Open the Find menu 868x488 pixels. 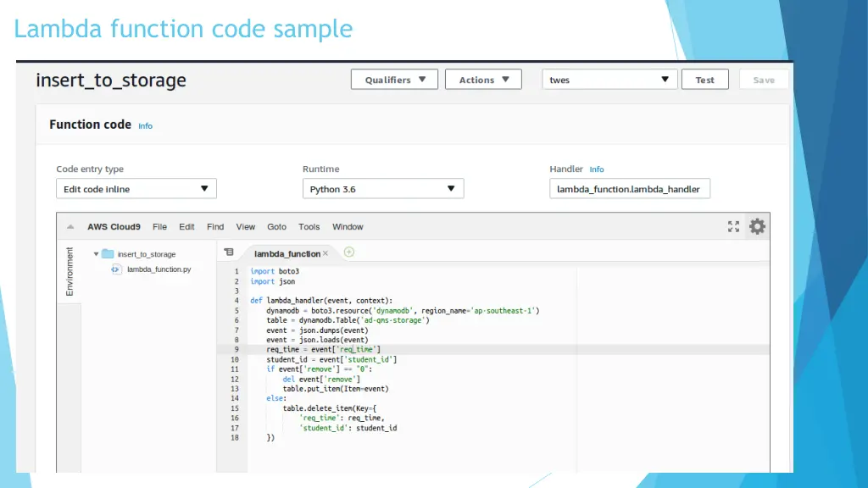(x=215, y=227)
